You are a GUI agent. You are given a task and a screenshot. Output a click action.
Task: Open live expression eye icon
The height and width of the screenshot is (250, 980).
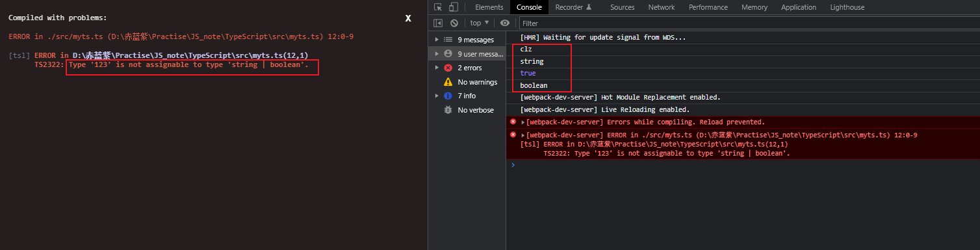click(505, 23)
